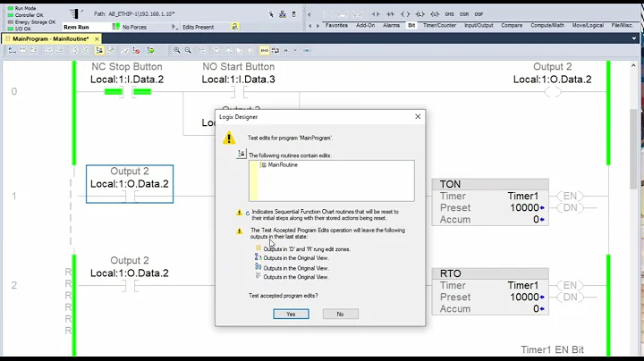Select the MainProgram - MainRoutine tab

tap(50, 38)
